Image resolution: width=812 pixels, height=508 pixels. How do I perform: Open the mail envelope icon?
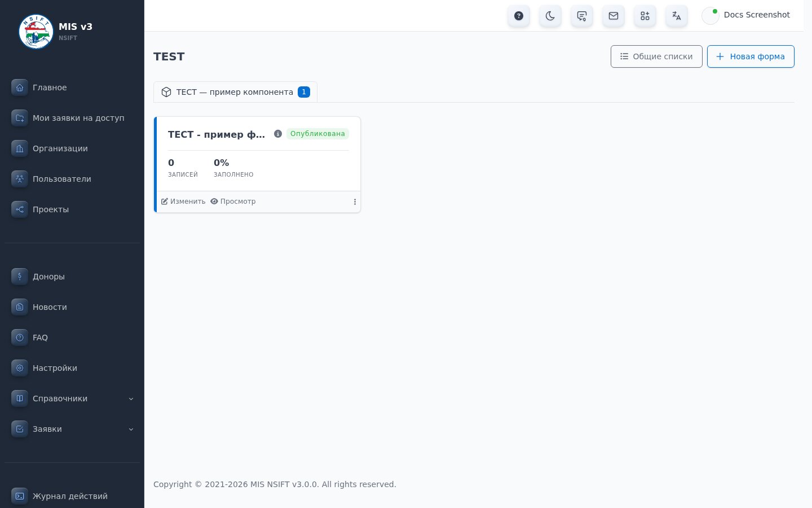pyautogui.click(x=614, y=16)
